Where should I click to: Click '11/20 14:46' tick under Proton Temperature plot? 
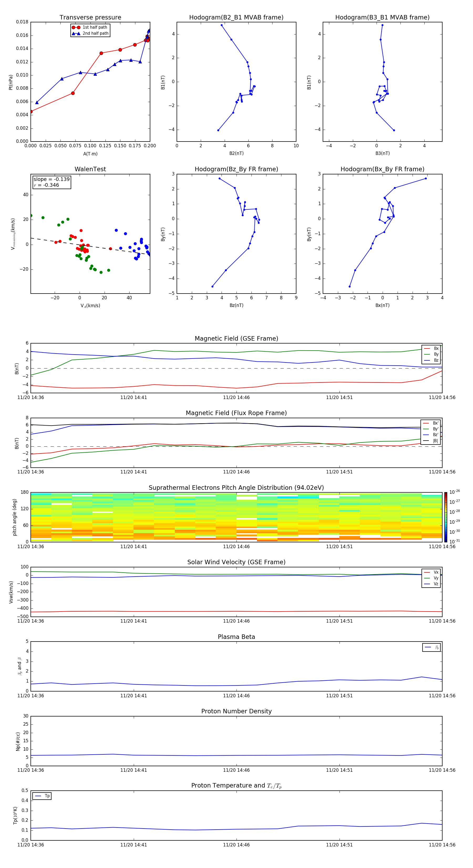(236, 845)
